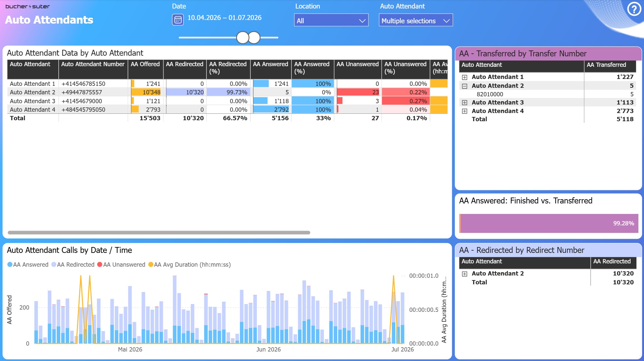
Task: Click the left handle of date slider
Action: click(x=243, y=38)
